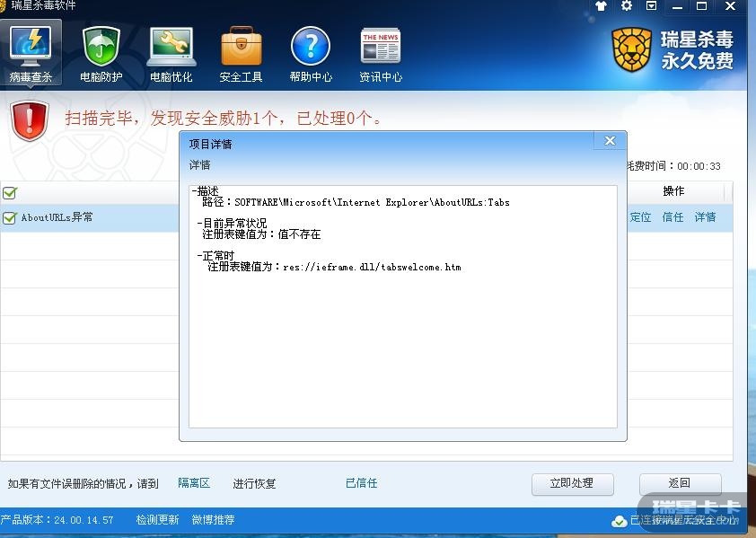Click the 立即处理 button
Image resolution: width=756 pixels, height=538 pixels.
click(572, 484)
